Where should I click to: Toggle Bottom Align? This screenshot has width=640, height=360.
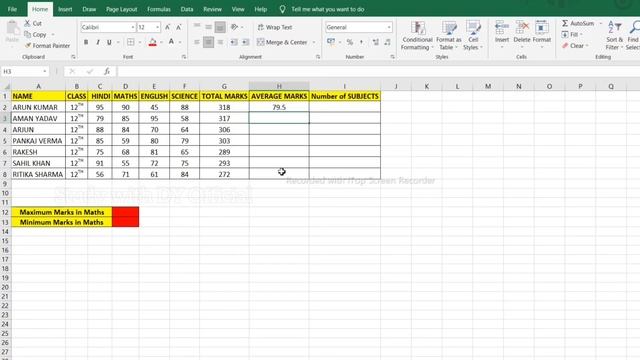(x=220, y=27)
